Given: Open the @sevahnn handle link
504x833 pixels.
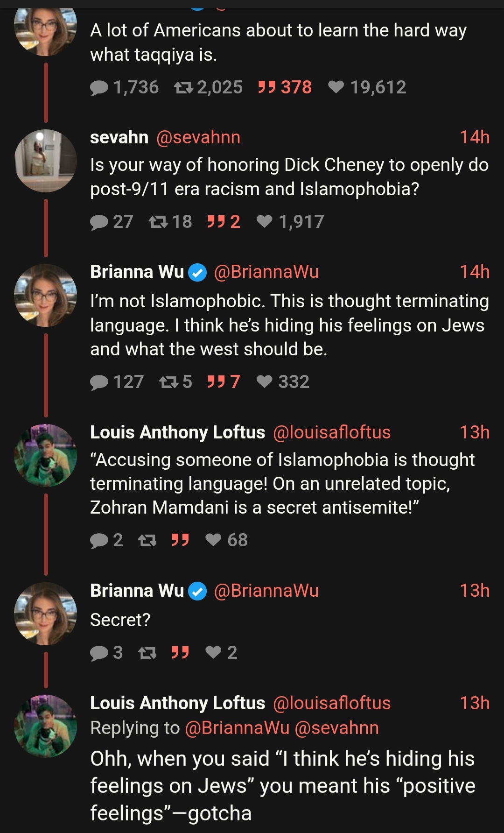Looking at the screenshot, I should pos(198,137).
